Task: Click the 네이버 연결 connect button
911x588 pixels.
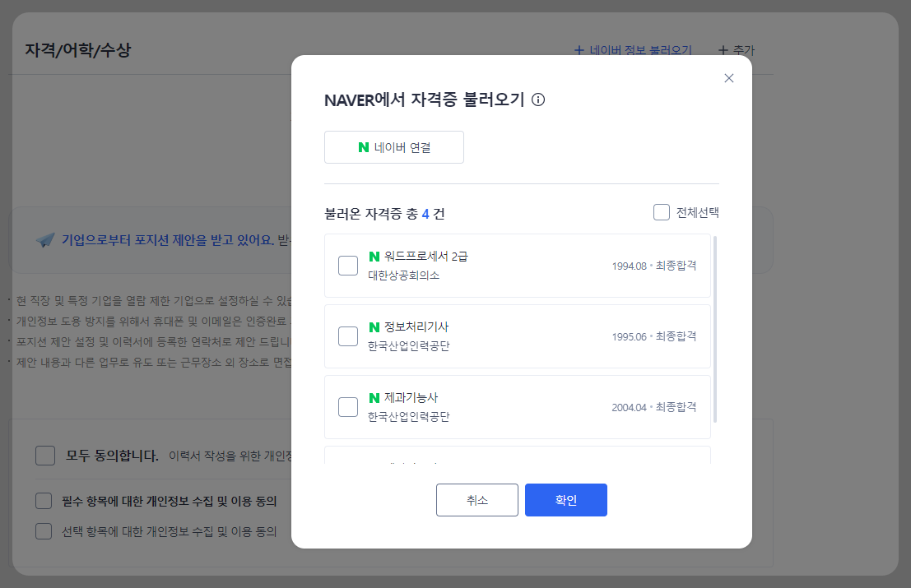Action: click(x=394, y=146)
